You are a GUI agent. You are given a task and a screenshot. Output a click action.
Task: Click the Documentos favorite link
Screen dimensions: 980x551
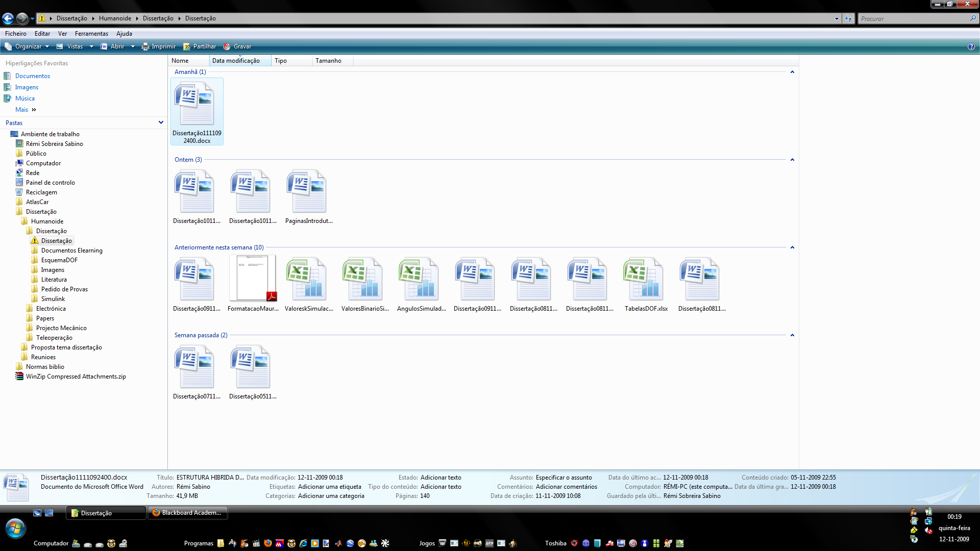pos(33,76)
